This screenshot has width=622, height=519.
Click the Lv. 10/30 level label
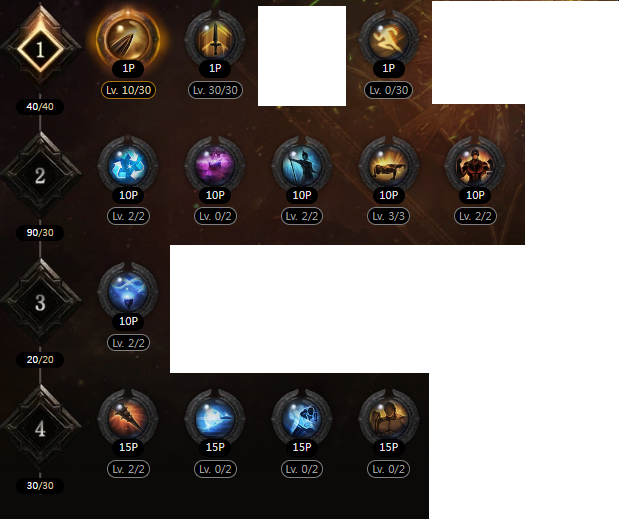point(128,90)
